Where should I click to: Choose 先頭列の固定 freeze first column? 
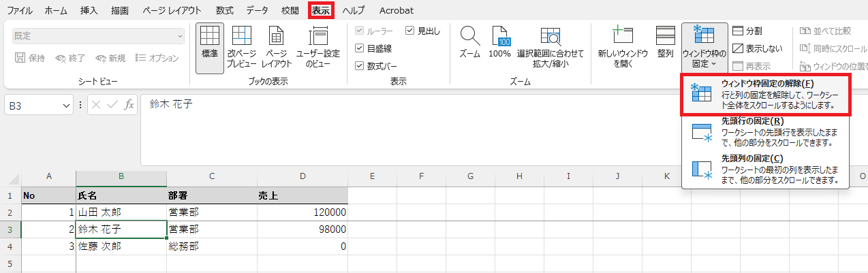tap(766, 169)
